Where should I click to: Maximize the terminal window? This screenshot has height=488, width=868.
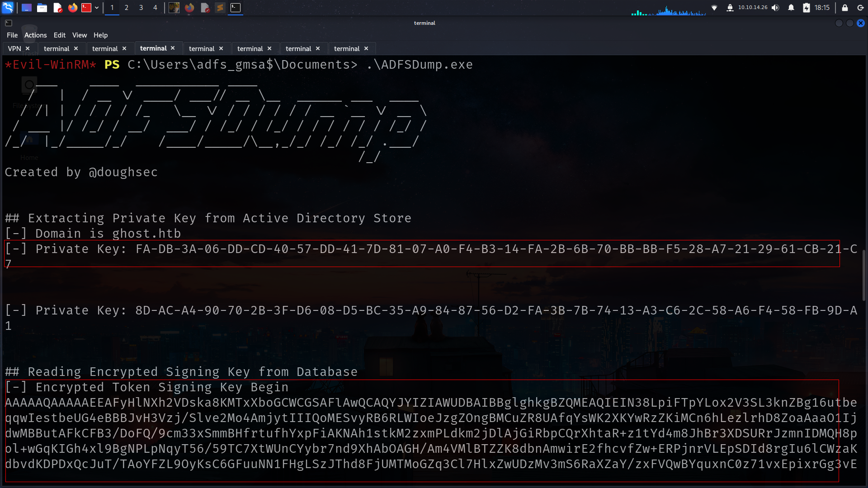click(x=850, y=23)
